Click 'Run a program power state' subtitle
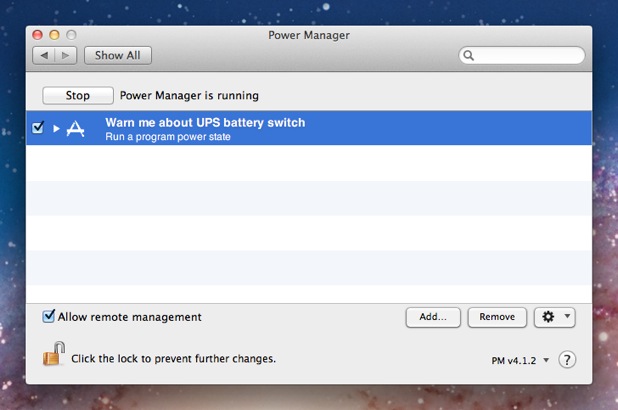This screenshot has height=410, width=618. (x=168, y=137)
